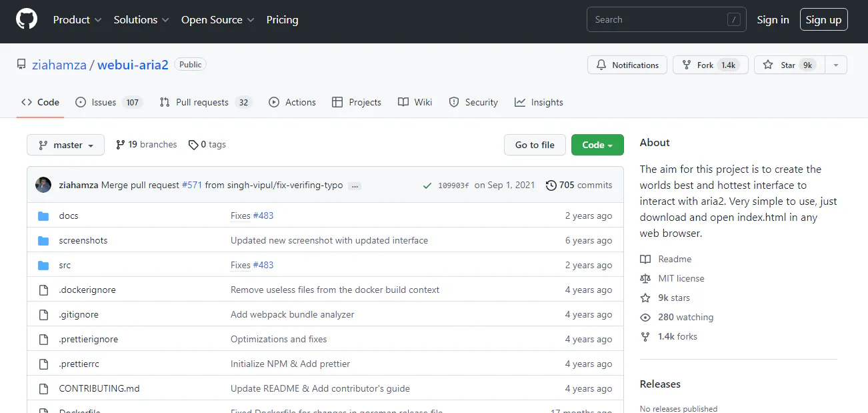Open the green Code dropdown

click(x=597, y=145)
